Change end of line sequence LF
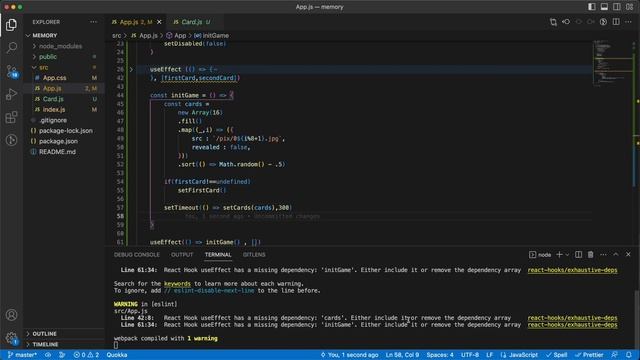640x360 pixels. point(489,355)
